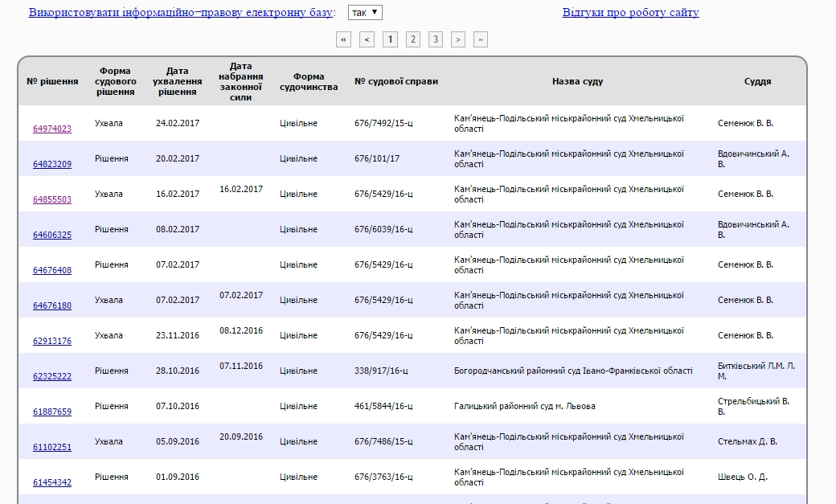Open decision number 64974023

click(52, 129)
